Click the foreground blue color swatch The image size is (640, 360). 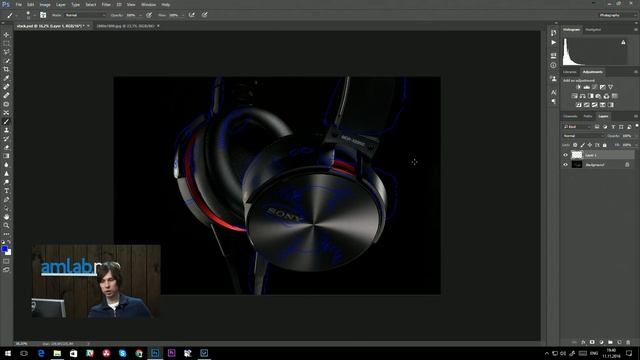click(4, 249)
